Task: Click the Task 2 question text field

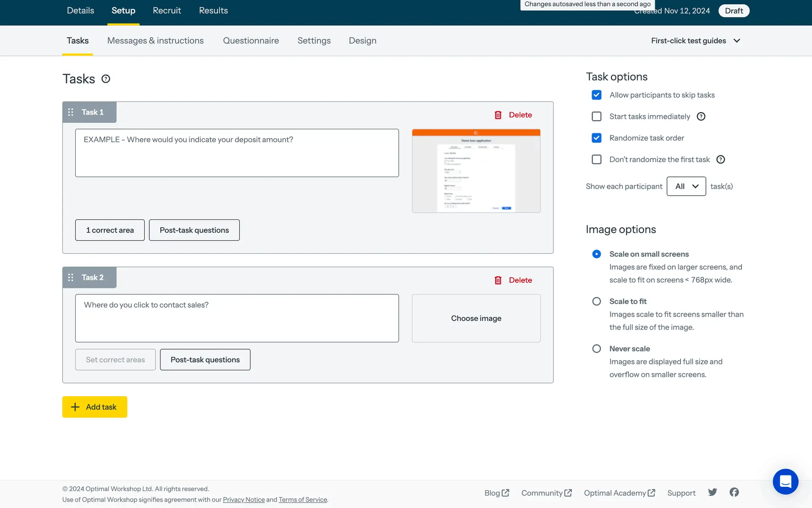Action: 237,318
